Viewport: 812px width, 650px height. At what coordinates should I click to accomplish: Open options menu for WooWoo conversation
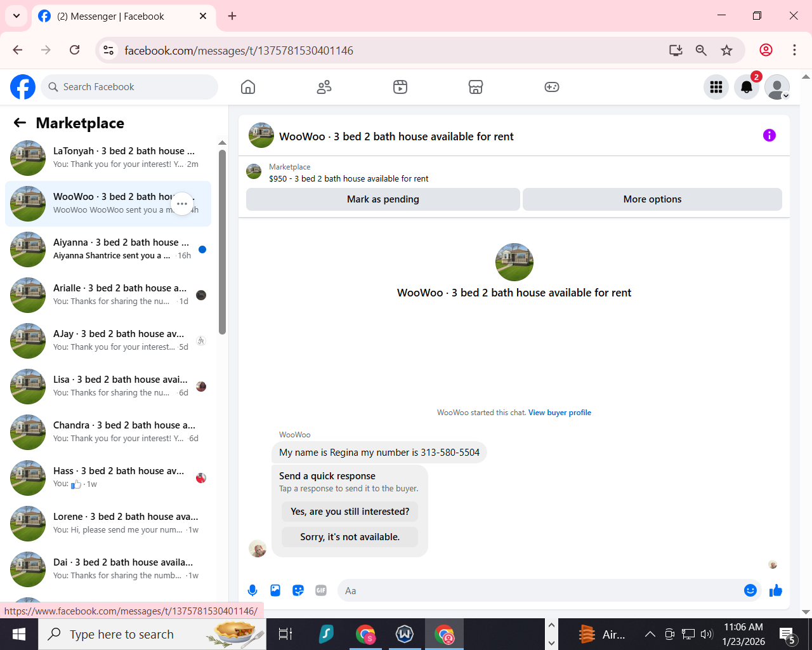(x=182, y=204)
